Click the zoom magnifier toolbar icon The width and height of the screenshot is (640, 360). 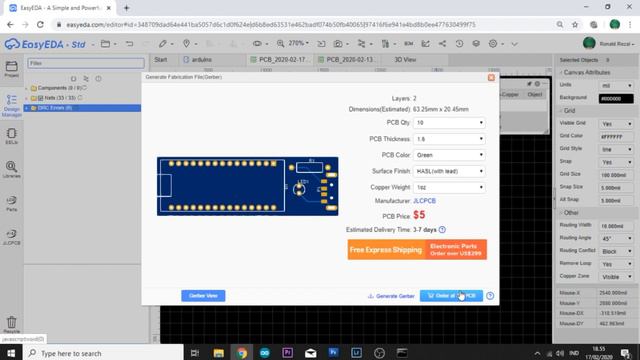tap(280, 43)
